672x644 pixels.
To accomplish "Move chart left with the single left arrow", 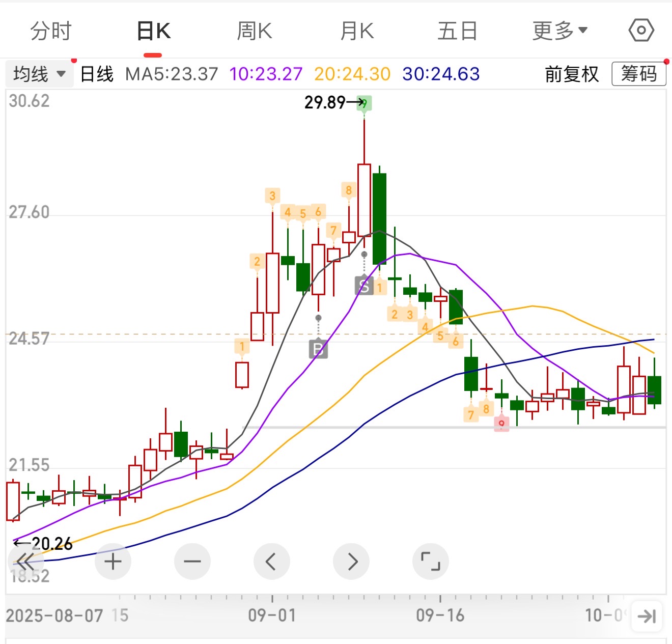I will pos(271,562).
